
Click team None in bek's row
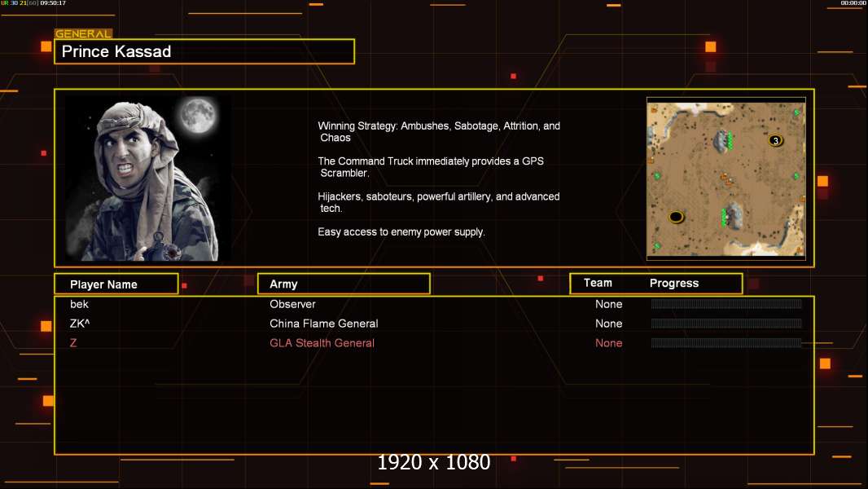click(x=608, y=304)
